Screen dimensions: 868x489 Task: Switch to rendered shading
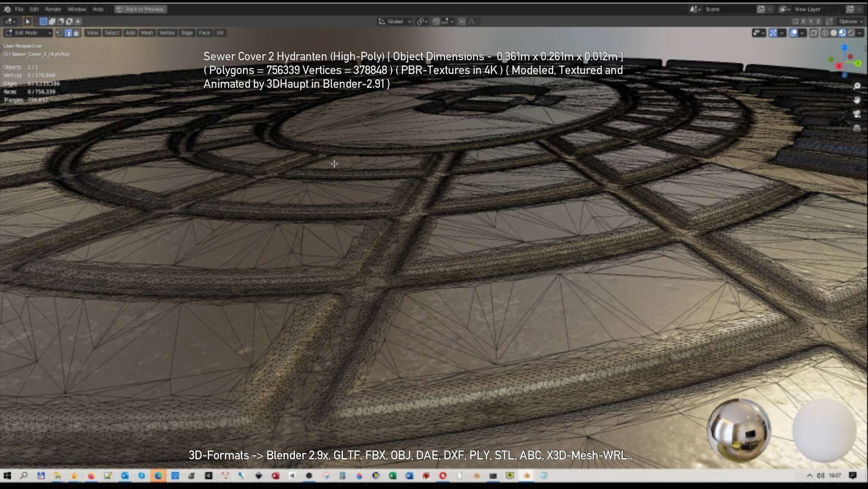pos(851,33)
